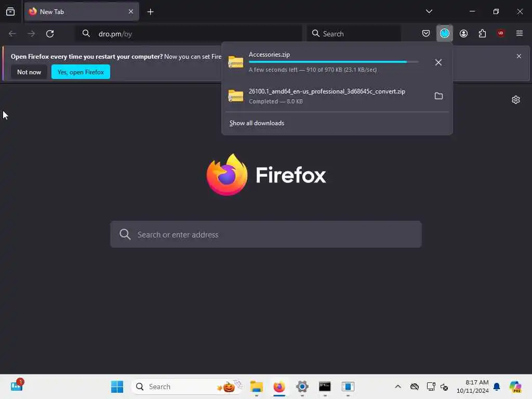The height and width of the screenshot is (399, 532).
Task: Go back using the back arrow
Action: point(12,34)
